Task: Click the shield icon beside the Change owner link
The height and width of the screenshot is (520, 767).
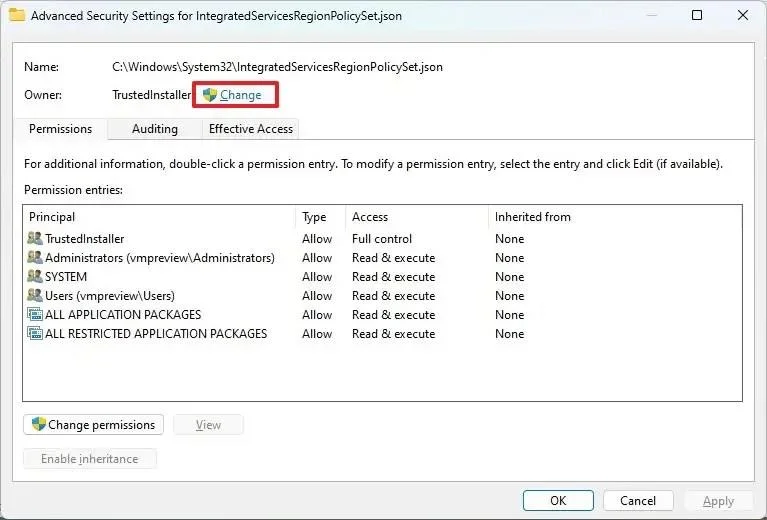Action: coord(209,94)
